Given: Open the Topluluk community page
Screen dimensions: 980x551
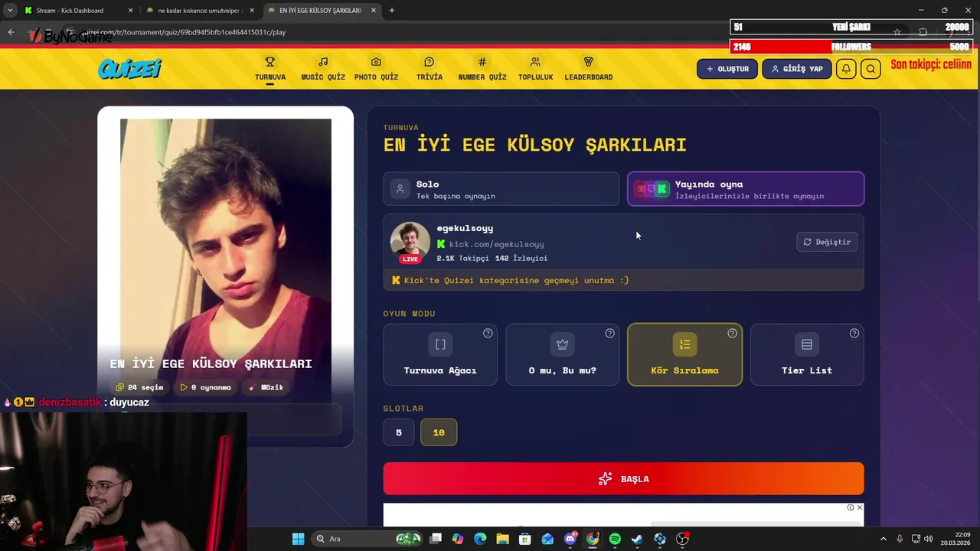Looking at the screenshot, I should point(535,69).
